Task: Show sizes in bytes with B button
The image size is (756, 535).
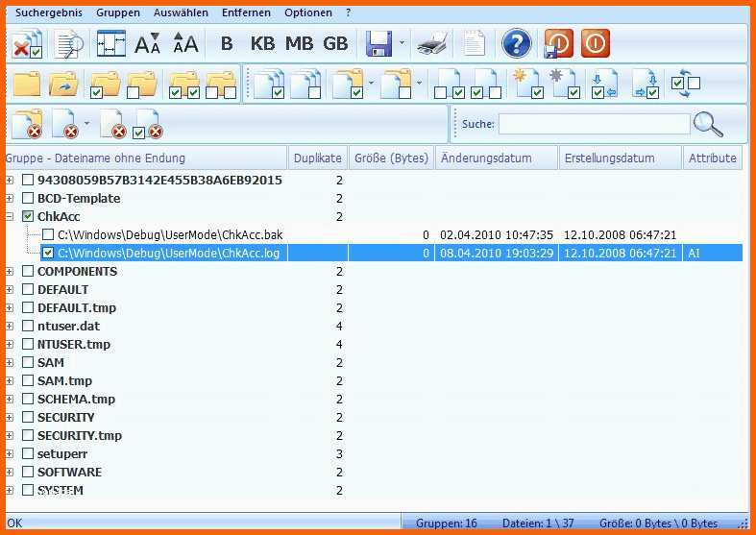Action: click(226, 44)
